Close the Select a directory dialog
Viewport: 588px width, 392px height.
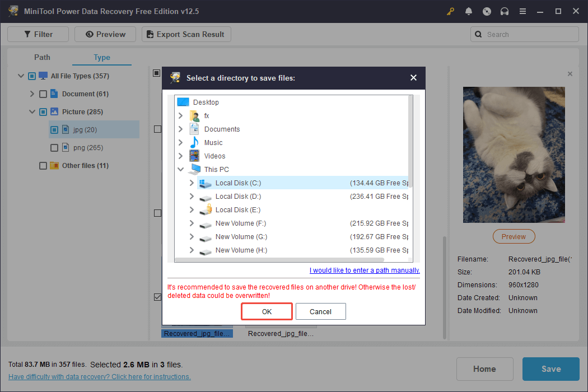pyautogui.click(x=413, y=78)
